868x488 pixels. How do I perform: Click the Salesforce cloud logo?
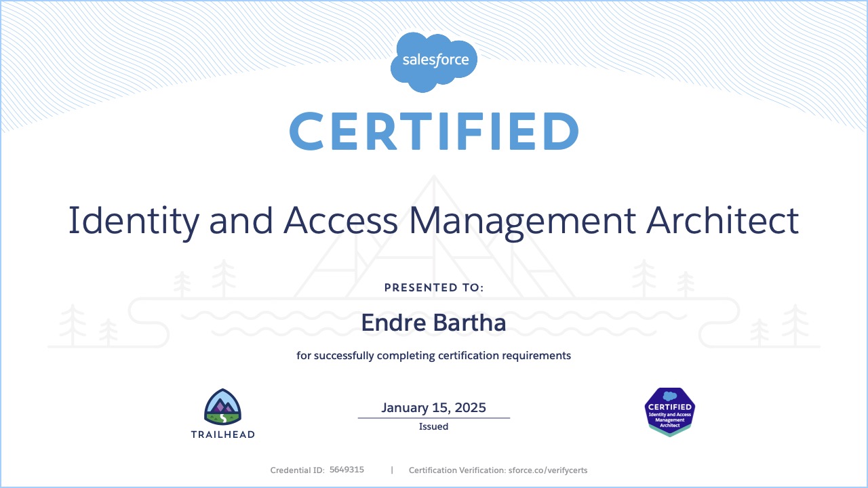tap(434, 60)
